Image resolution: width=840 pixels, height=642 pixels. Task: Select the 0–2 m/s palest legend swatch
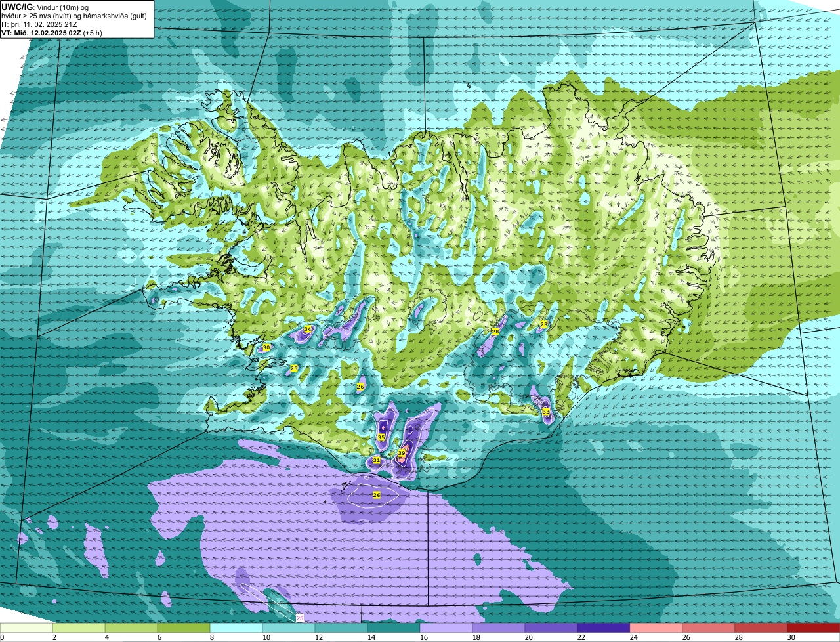pyautogui.click(x=26, y=628)
